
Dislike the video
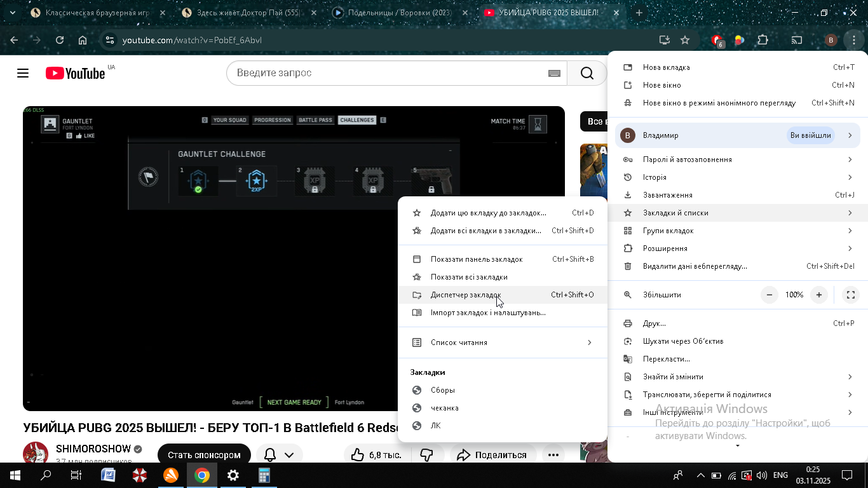click(427, 455)
